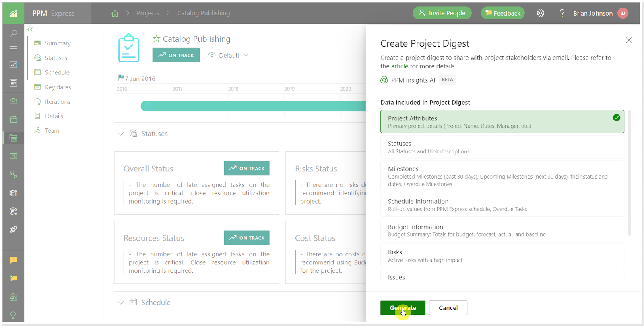Click the Cost Status card title
Image resolution: width=644 pixels, height=326 pixels.
click(315, 238)
